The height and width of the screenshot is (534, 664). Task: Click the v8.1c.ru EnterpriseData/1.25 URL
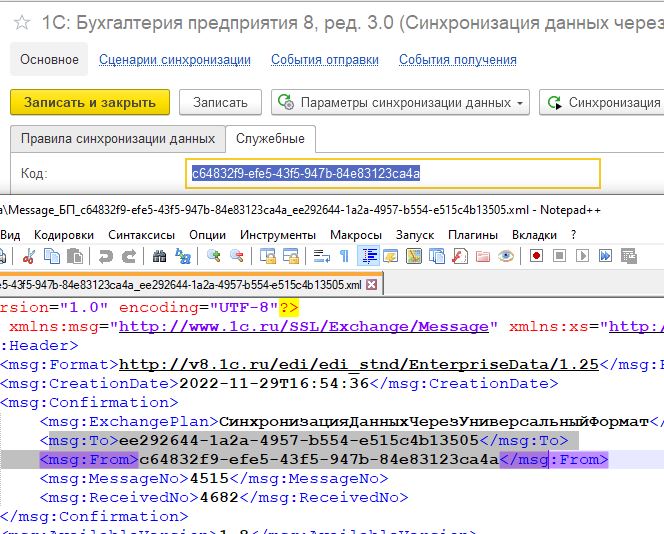coord(359,365)
